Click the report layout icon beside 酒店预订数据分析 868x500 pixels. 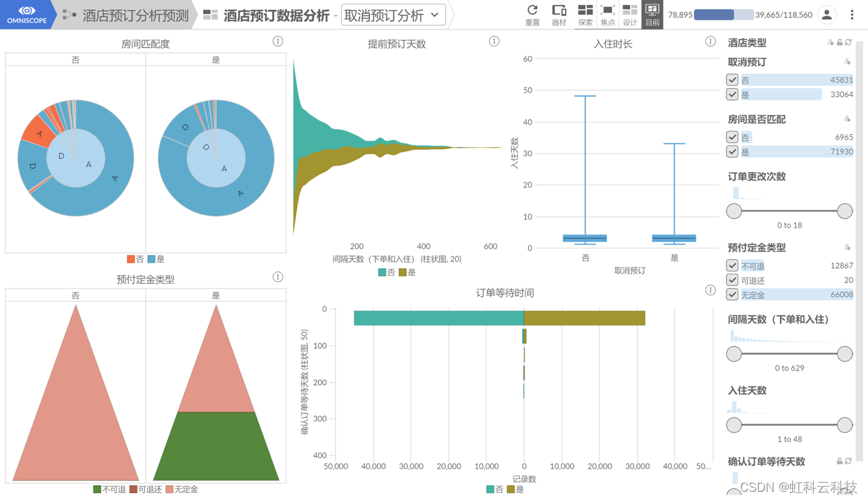click(x=211, y=15)
